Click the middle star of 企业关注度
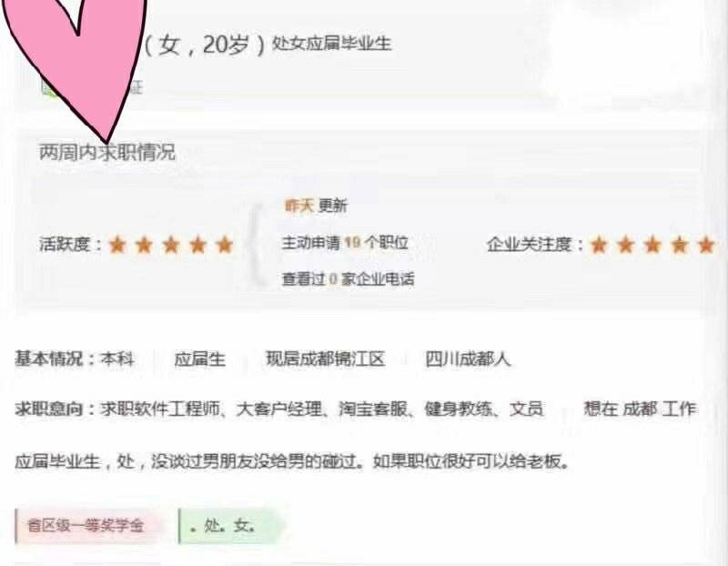The height and width of the screenshot is (566, 728). coord(652,244)
